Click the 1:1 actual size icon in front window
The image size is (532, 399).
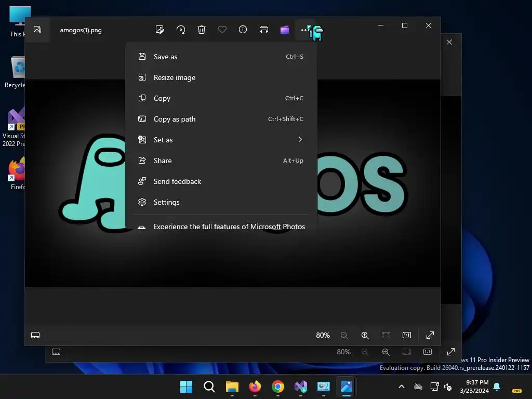click(406, 335)
